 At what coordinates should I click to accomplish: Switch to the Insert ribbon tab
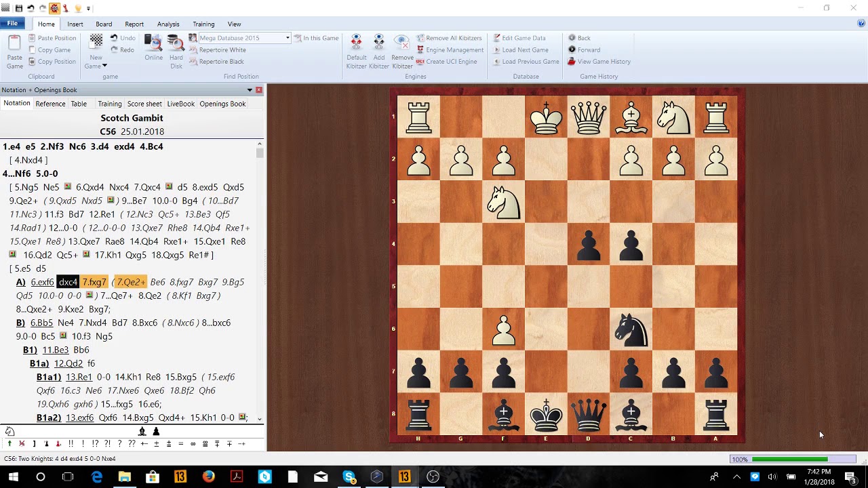pos(75,24)
